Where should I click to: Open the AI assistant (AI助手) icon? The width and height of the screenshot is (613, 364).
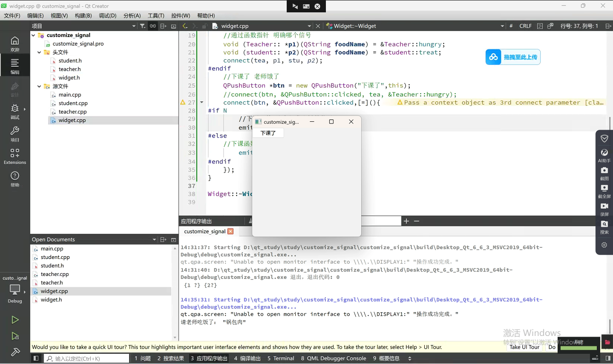604,155
